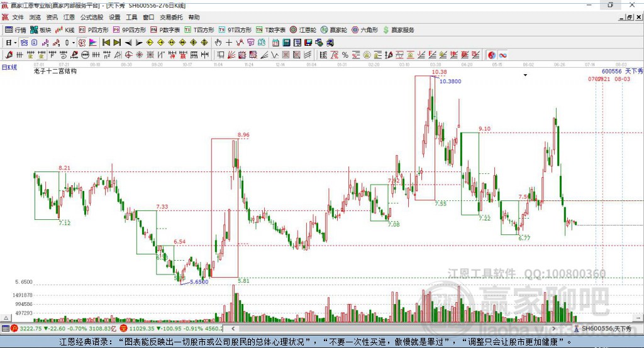Open the T数字表 tool
Screen dimensions: 644x348
(x=270, y=30)
